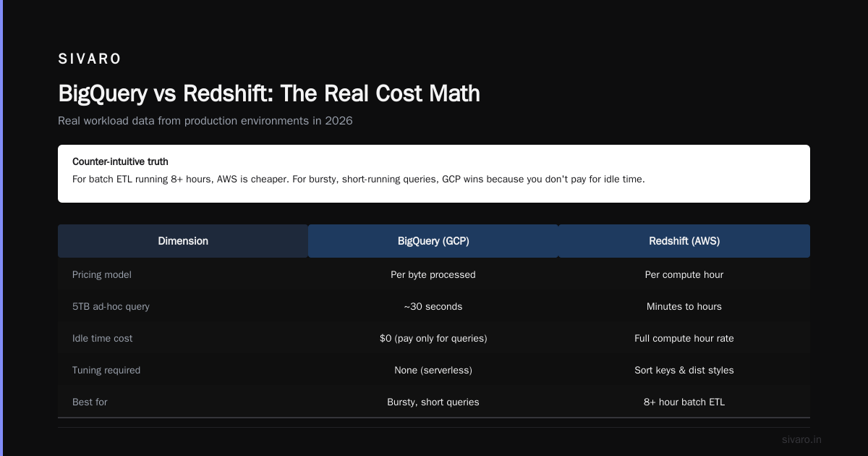The image size is (868, 456).
Task: Click the SIVARO brand name
Action: click(90, 59)
